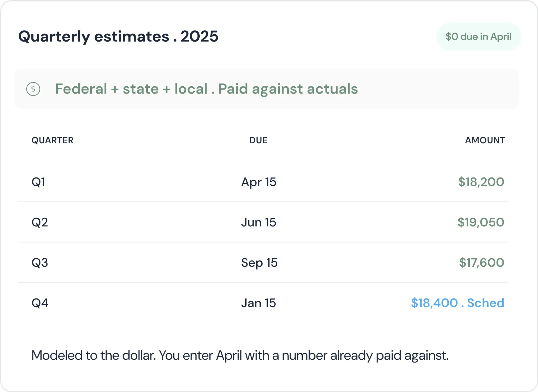538x392 pixels.
Task: Click the "Modeled to the dollar" footer note
Action: (240, 356)
